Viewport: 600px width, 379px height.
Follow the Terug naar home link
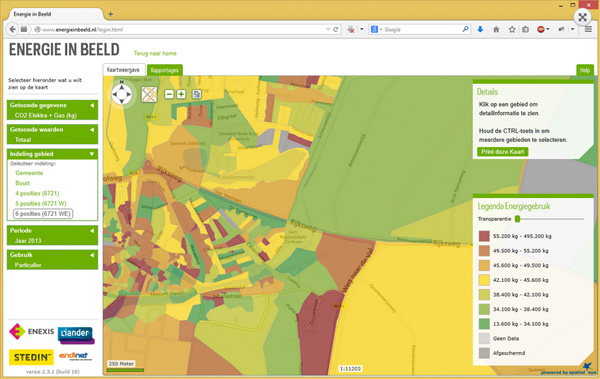155,53
